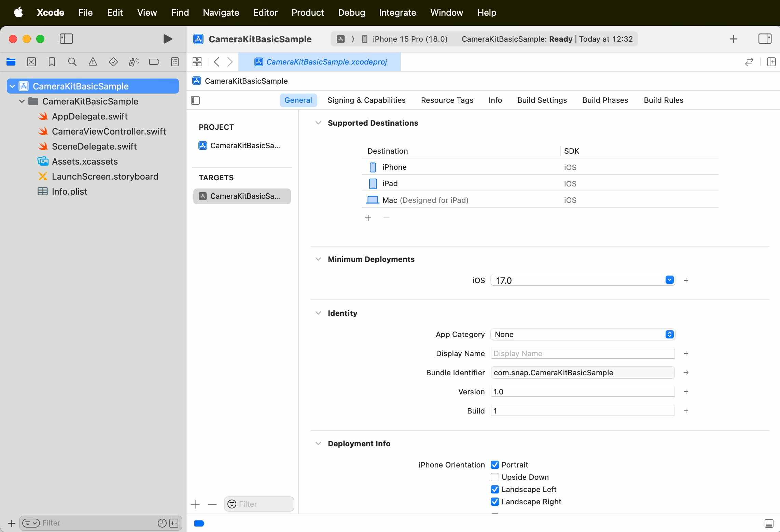This screenshot has height=532, width=780.
Task: Open the Issue navigator warning icon
Action: click(x=93, y=62)
